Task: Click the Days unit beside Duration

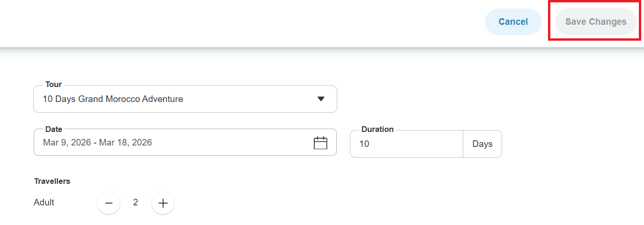Action: click(x=482, y=144)
